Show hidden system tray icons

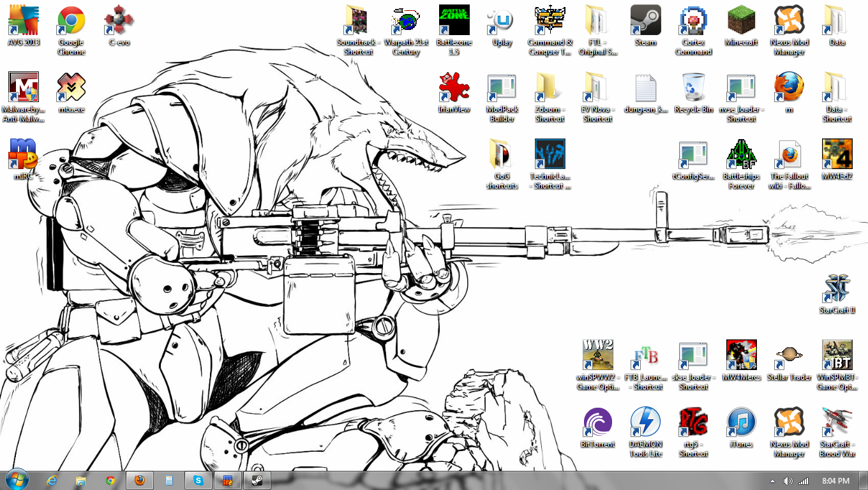click(x=772, y=480)
